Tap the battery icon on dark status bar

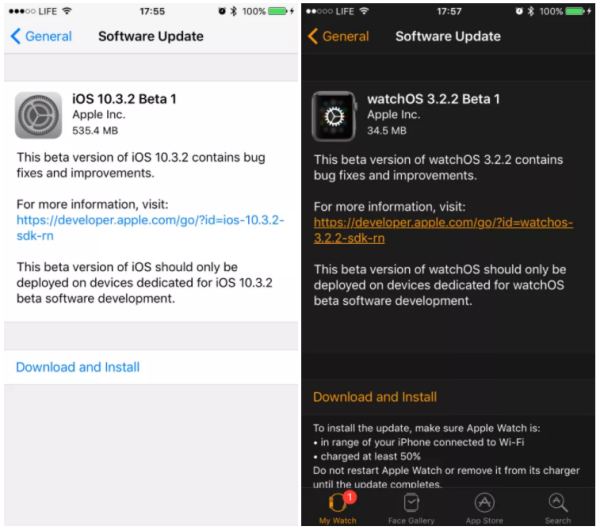[x=577, y=11]
